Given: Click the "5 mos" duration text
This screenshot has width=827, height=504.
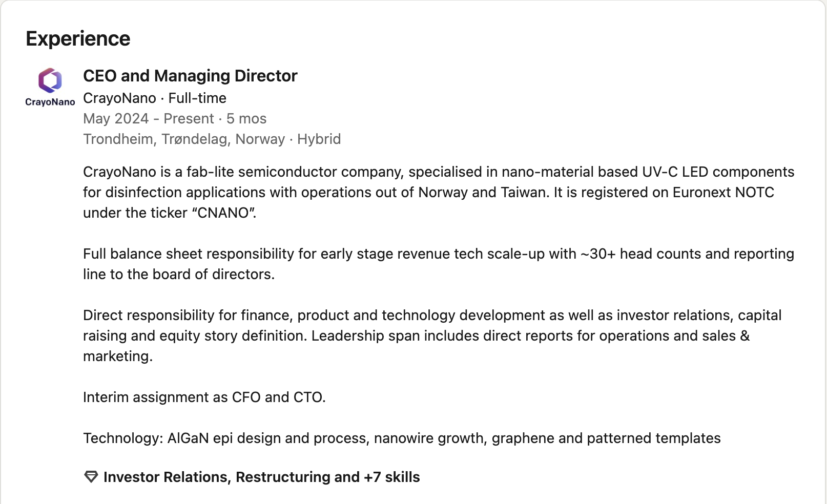Looking at the screenshot, I should (246, 118).
